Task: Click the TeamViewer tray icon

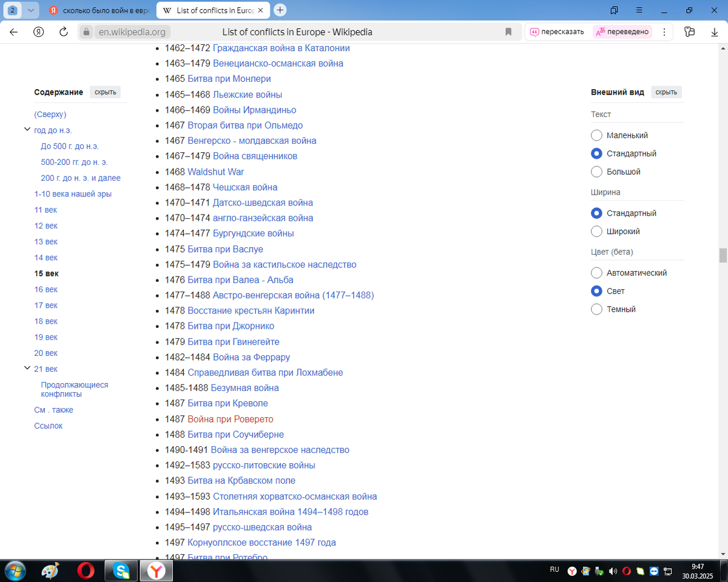Action: pyautogui.click(x=654, y=571)
